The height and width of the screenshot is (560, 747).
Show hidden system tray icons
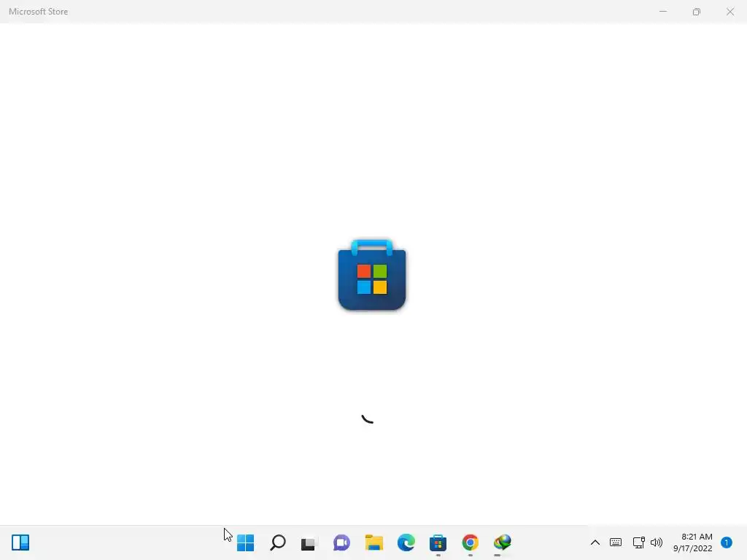click(595, 542)
